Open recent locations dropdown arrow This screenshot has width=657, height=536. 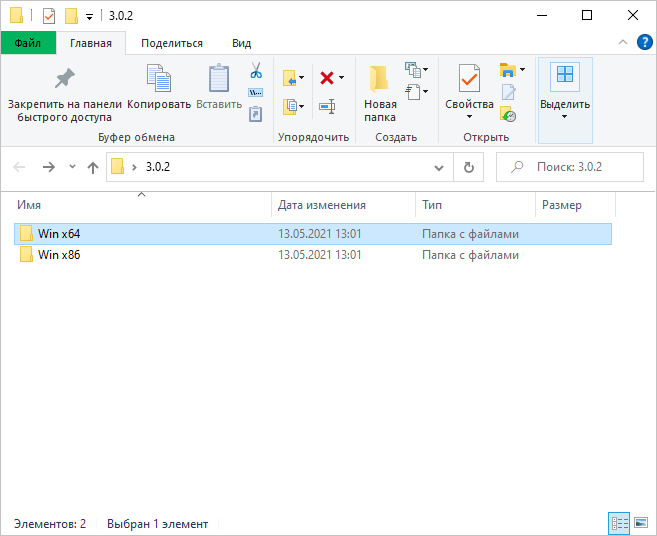coord(72,167)
